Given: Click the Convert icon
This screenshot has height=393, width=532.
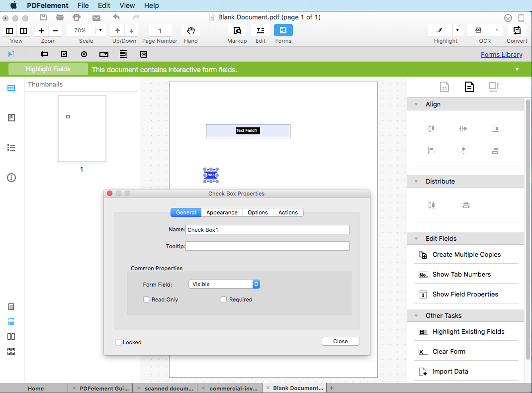Looking at the screenshot, I should [x=517, y=30].
